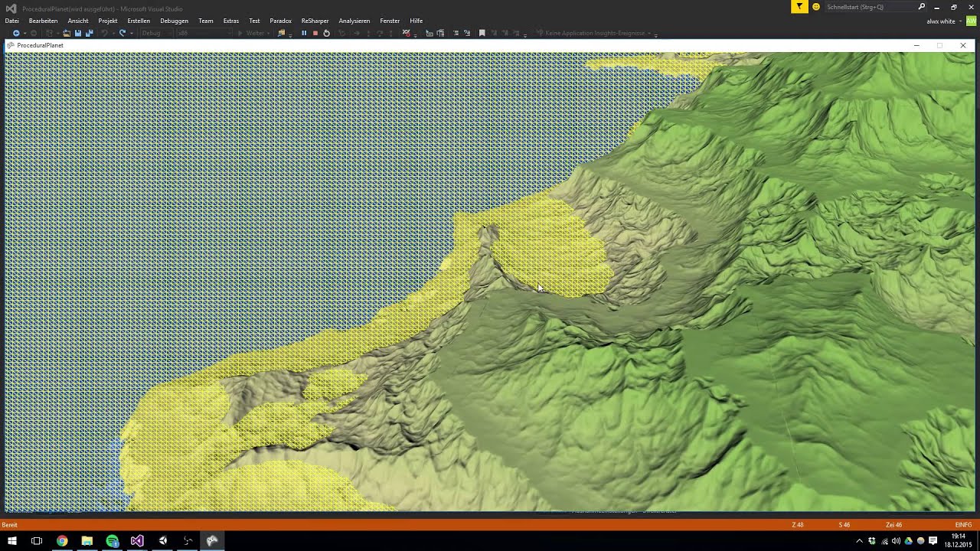
Task: Expand the x86 platform dropdown
Action: click(203, 33)
